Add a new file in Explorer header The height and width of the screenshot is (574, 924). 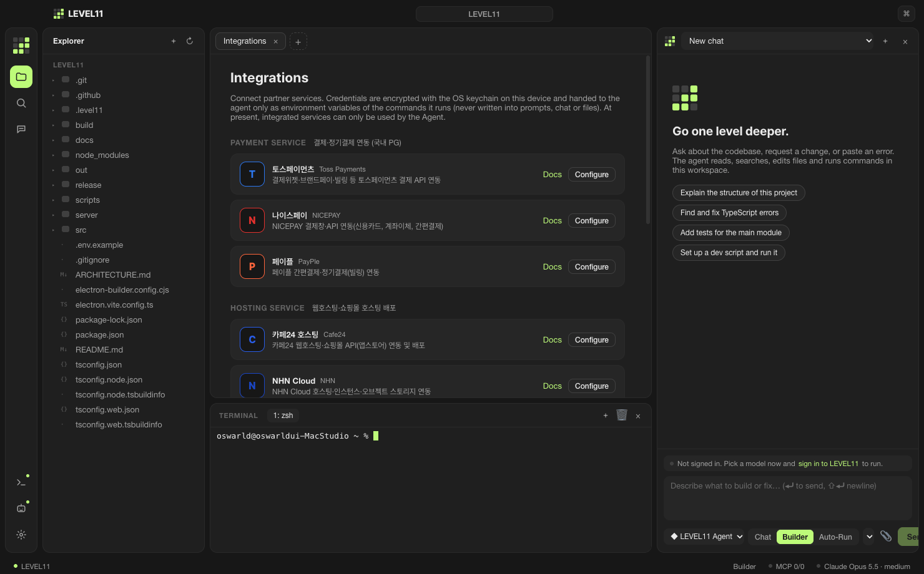click(174, 41)
